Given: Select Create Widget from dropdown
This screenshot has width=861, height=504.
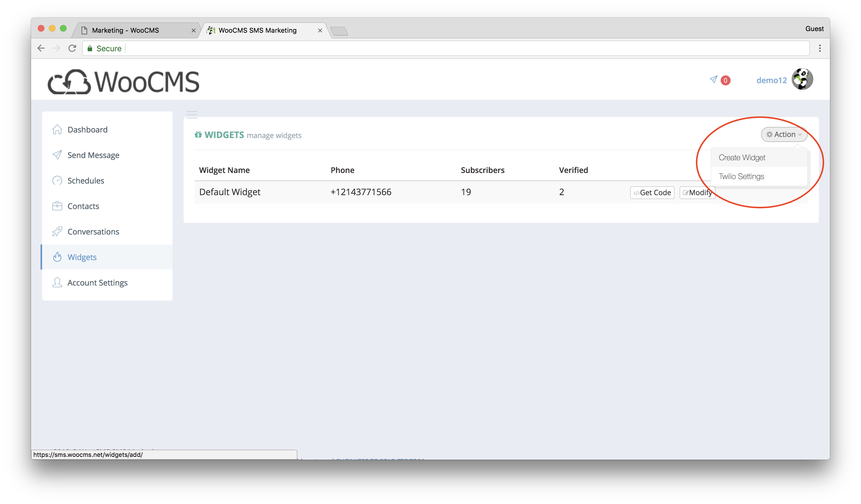Looking at the screenshot, I should [x=743, y=157].
